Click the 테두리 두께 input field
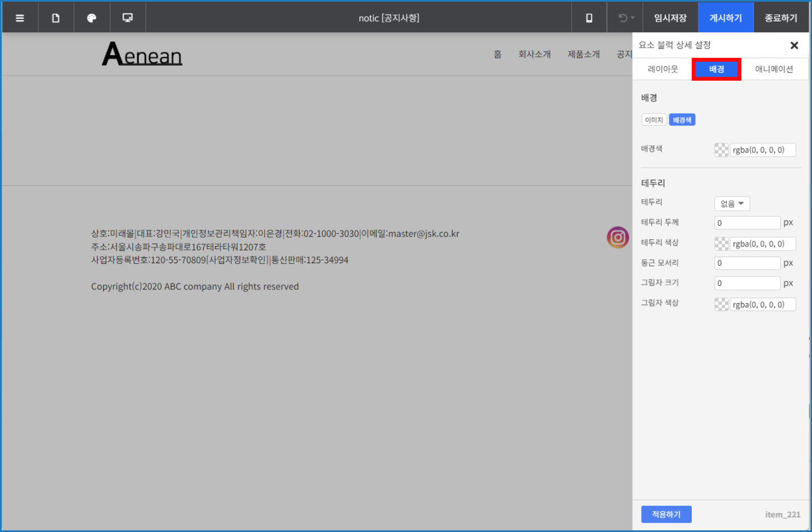812x532 pixels. click(x=747, y=223)
